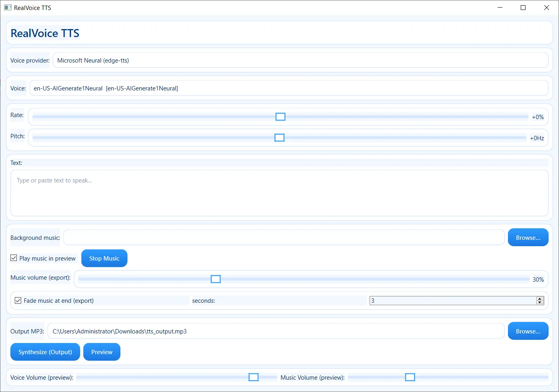Click the 'Output MP3:' label
The width and height of the screenshot is (559, 392).
point(27,331)
